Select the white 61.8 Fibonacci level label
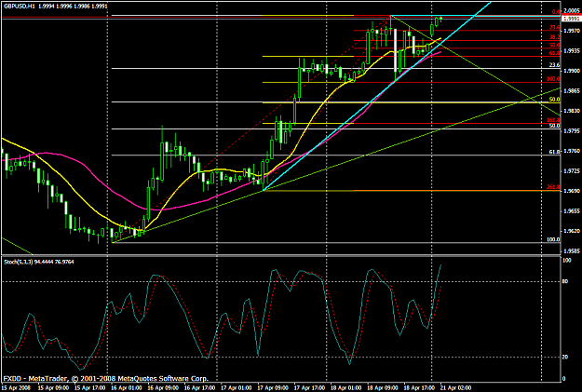This screenshot has width=582, height=392. (555, 152)
